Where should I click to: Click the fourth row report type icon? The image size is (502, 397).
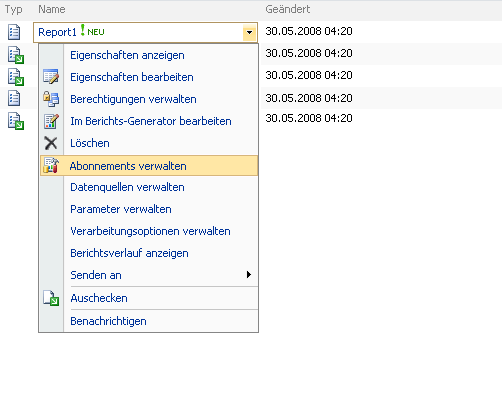(x=14, y=98)
